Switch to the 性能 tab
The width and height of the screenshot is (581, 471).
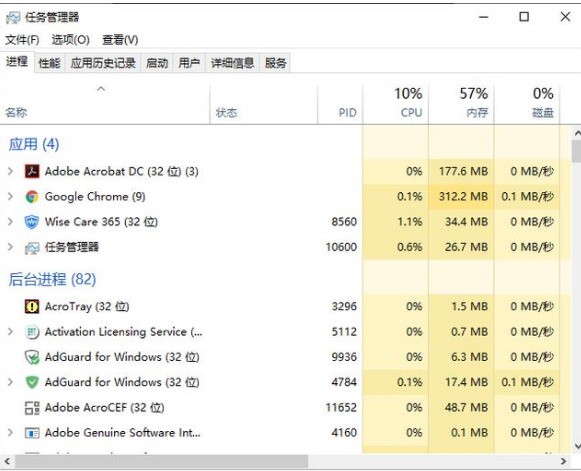(49, 63)
